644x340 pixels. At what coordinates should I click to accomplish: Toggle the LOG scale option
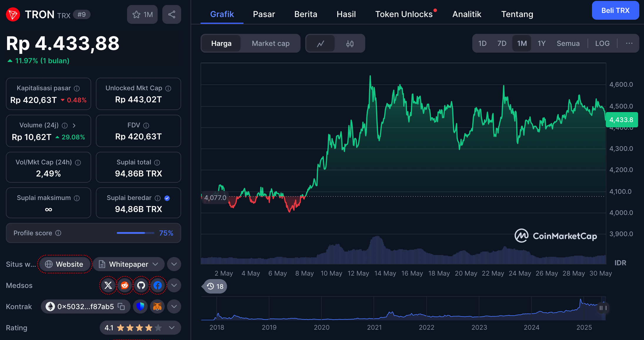(602, 44)
